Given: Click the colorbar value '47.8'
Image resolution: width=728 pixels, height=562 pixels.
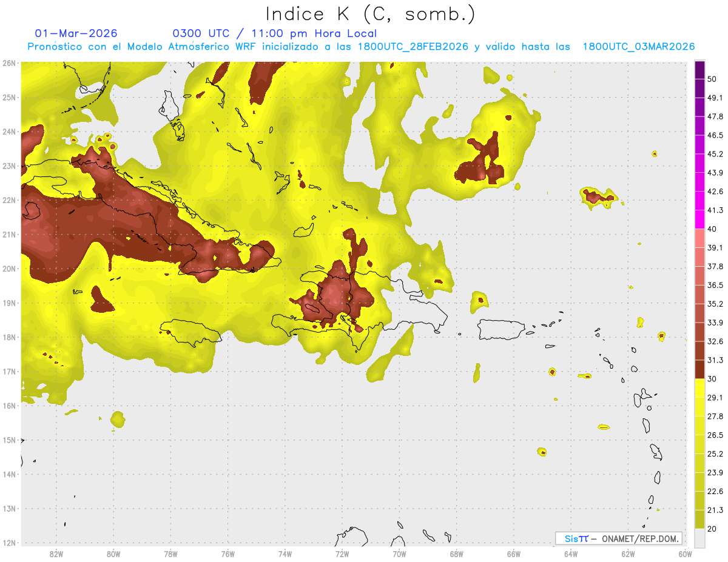Looking at the screenshot, I should click(715, 116).
